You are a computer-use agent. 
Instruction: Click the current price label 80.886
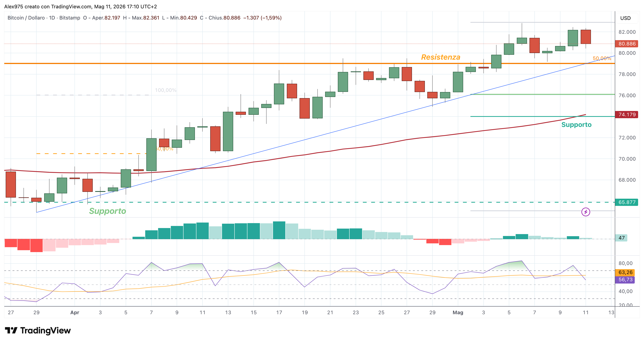click(x=627, y=44)
